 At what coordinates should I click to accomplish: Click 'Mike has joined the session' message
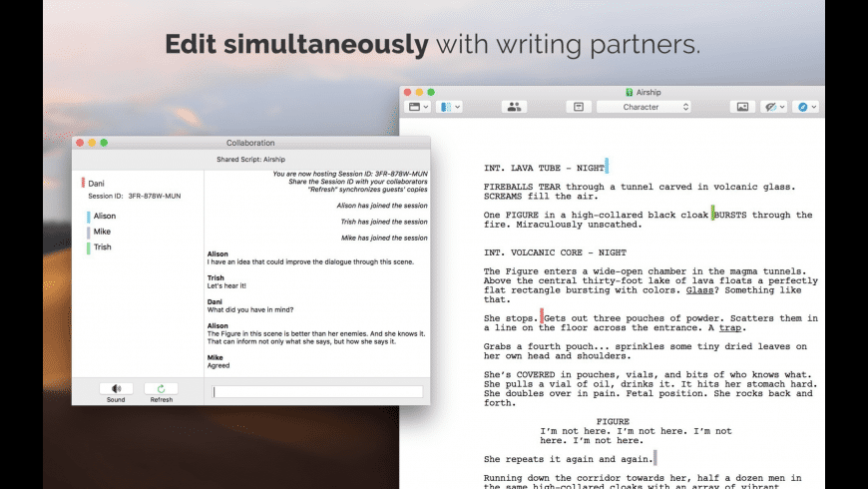tap(384, 239)
